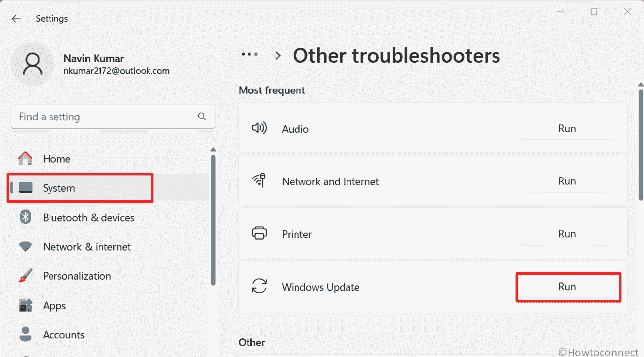Click the Other section label

coord(251,342)
